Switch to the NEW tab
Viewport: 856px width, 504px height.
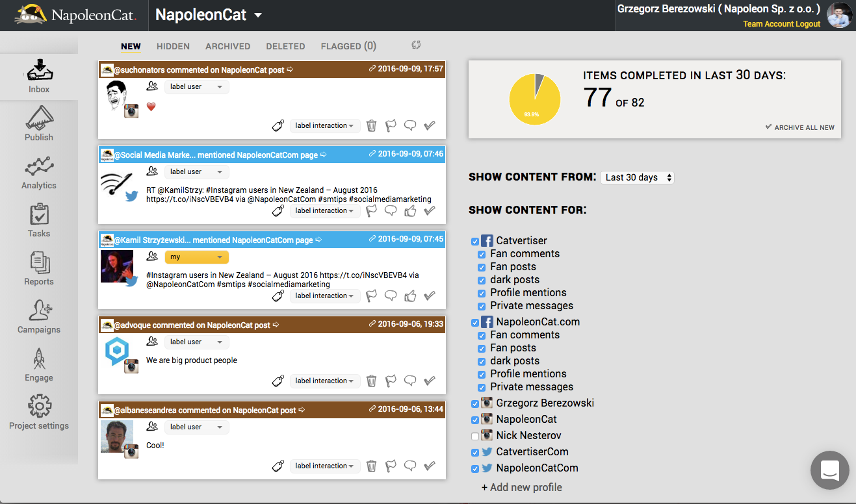tap(131, 46)
